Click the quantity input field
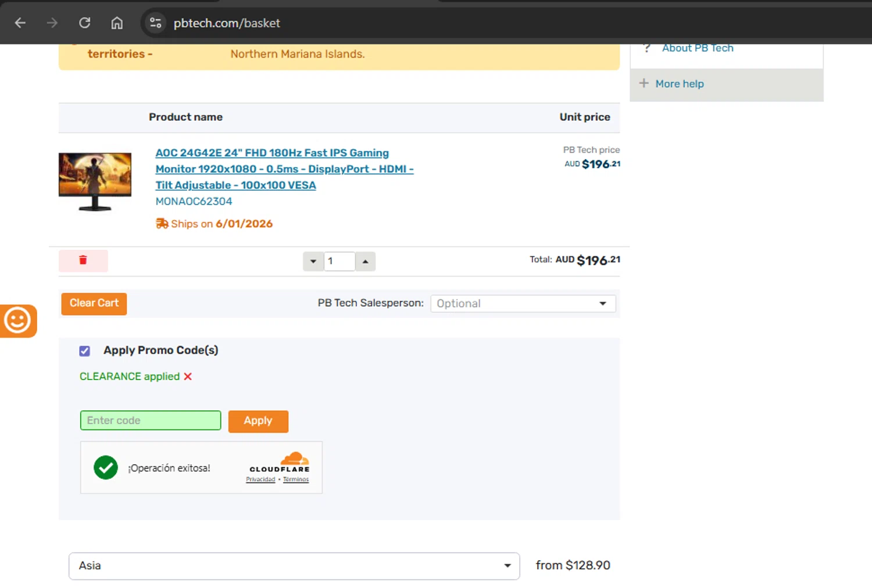The width and height of the screenshot is (872, 588). coord(339,261)
